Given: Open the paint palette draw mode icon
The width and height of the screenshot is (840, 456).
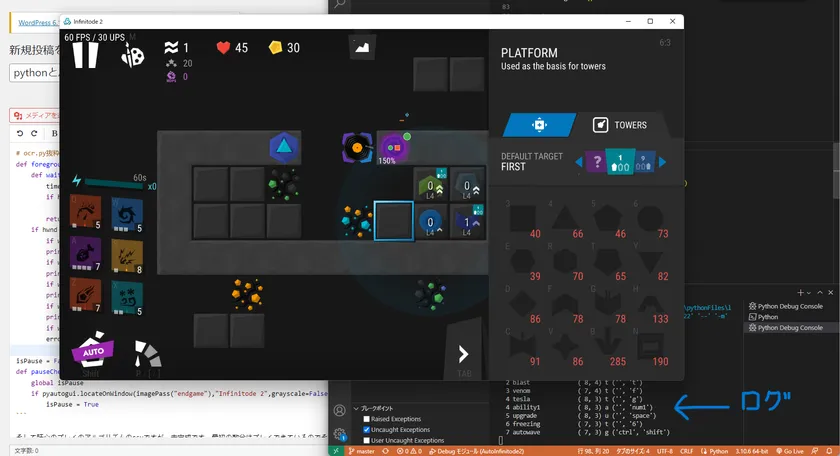Looking at the screenshot, I should (x=132, y=55).
